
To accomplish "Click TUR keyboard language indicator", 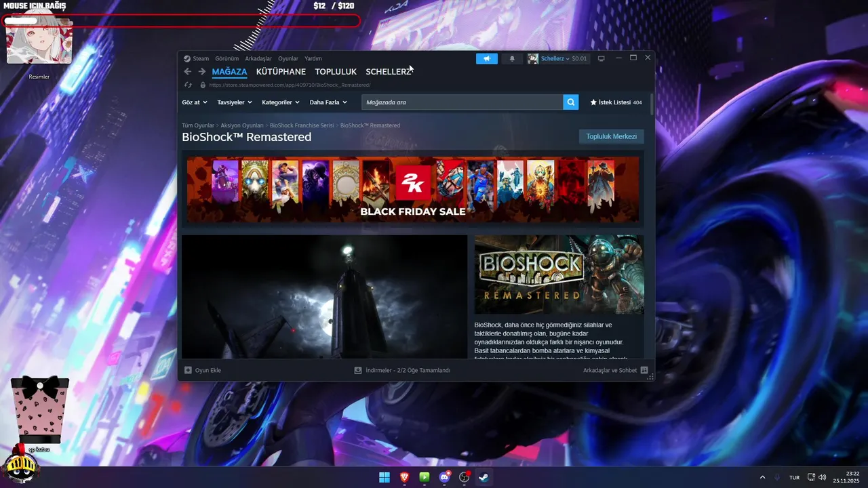I will [794, 477].
